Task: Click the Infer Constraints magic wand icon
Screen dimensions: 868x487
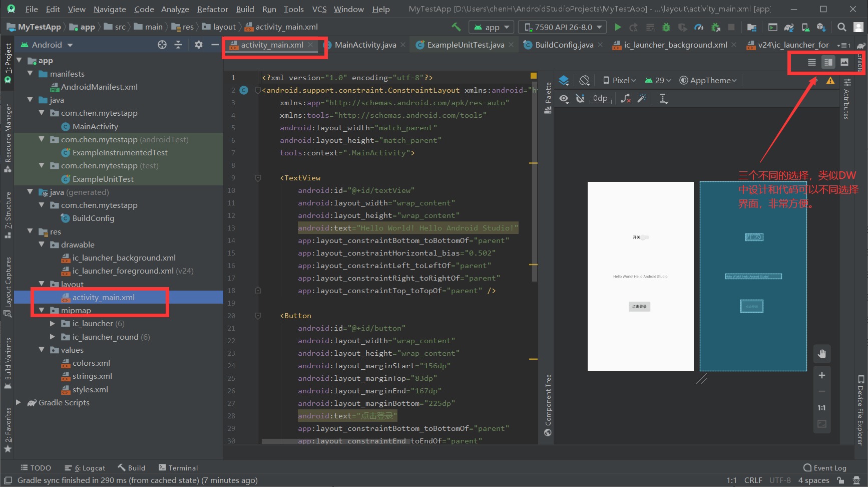Action: click(642, 98)
